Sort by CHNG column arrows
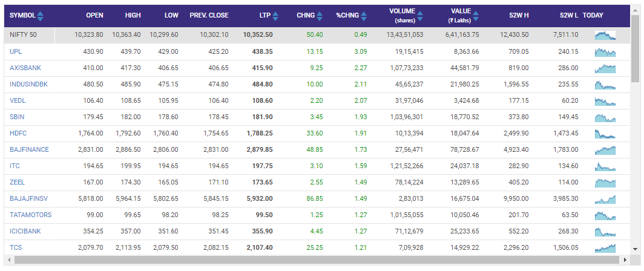This screenshot has width=644, height=271. coord(320,16)
